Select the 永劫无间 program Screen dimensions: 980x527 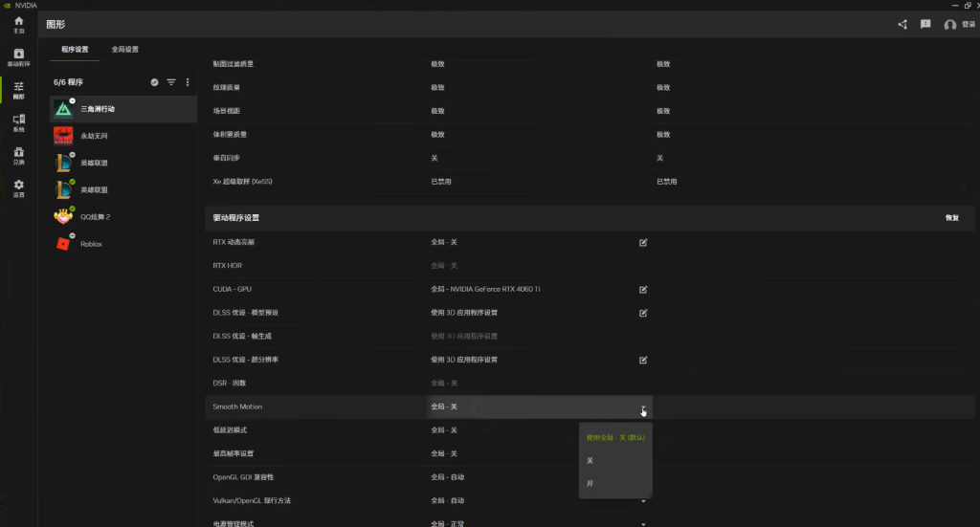(x=123, y=136)
